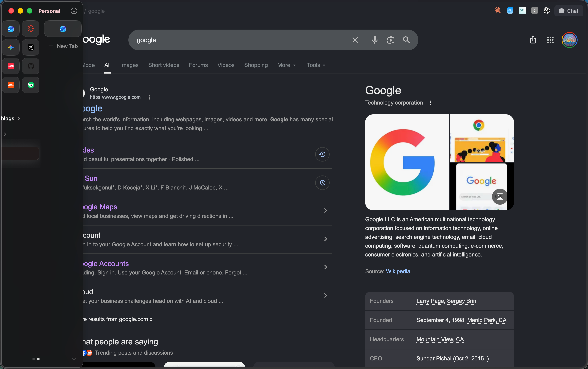Open the Chat panel button

568,11
